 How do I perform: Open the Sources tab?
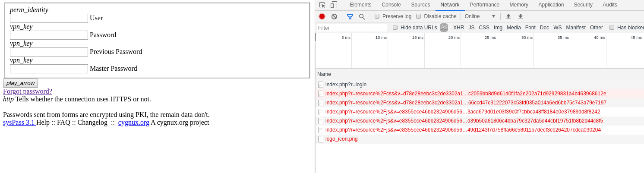click(x=420, y=5)
